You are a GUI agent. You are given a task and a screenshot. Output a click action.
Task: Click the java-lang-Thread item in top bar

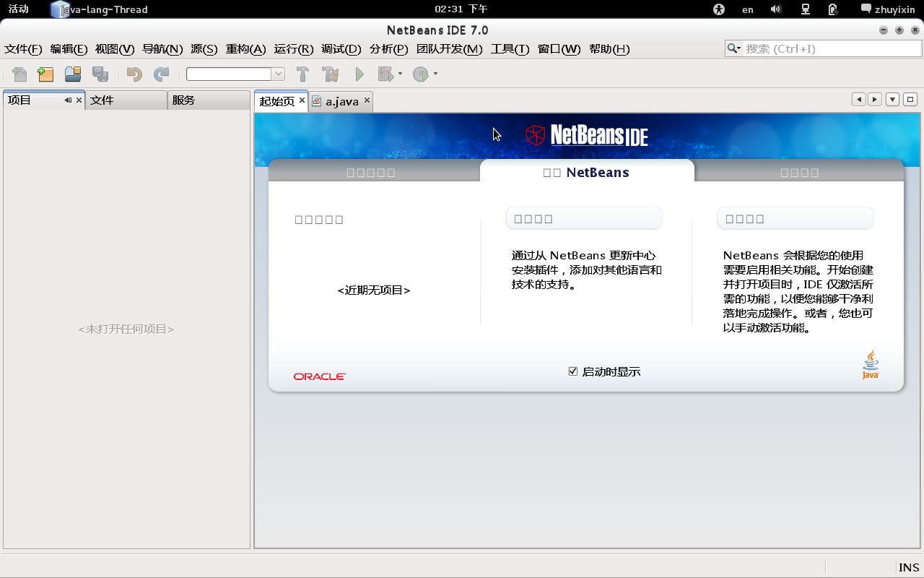click(100, 9)
